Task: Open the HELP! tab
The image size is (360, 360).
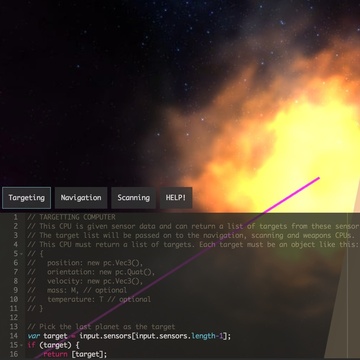Action: 176,198
